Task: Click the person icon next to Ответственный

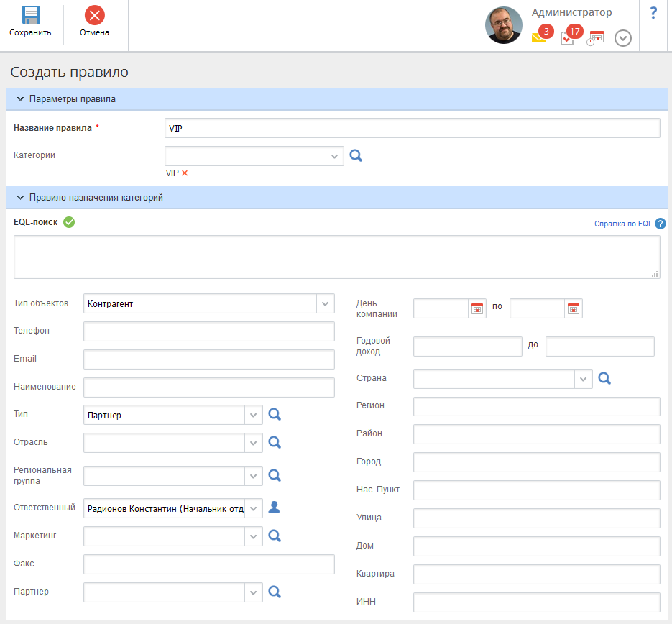Action: tap(274, 508)
